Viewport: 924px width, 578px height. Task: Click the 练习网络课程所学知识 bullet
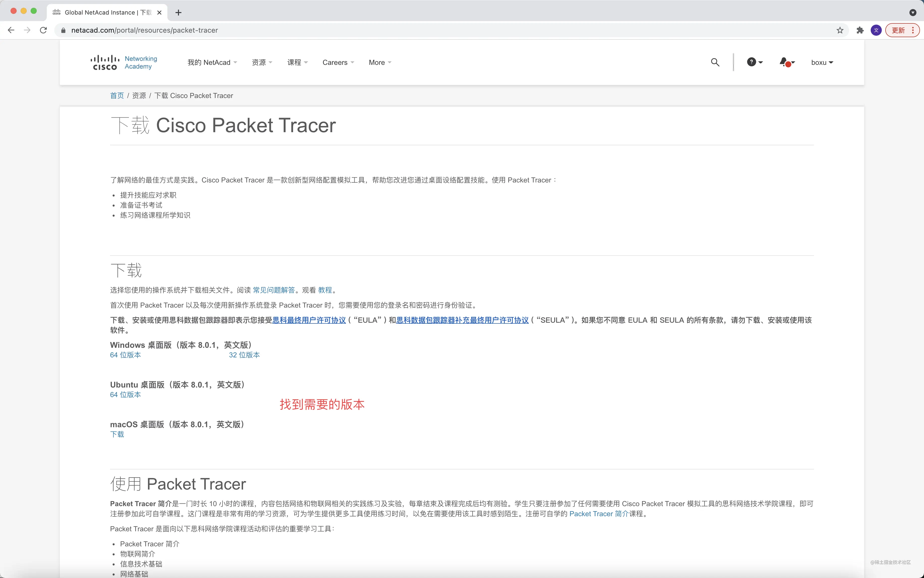coord(155,215)
